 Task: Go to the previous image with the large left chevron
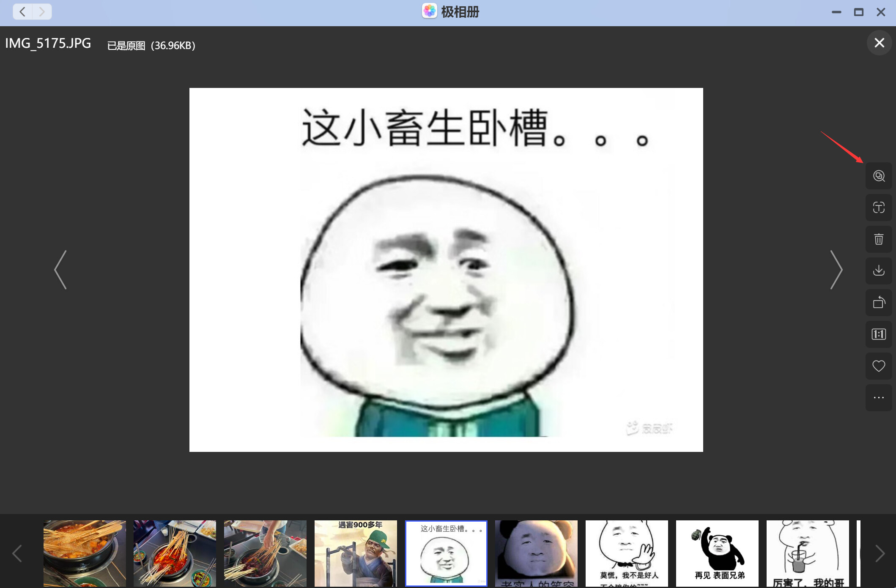tap(60, 270)
